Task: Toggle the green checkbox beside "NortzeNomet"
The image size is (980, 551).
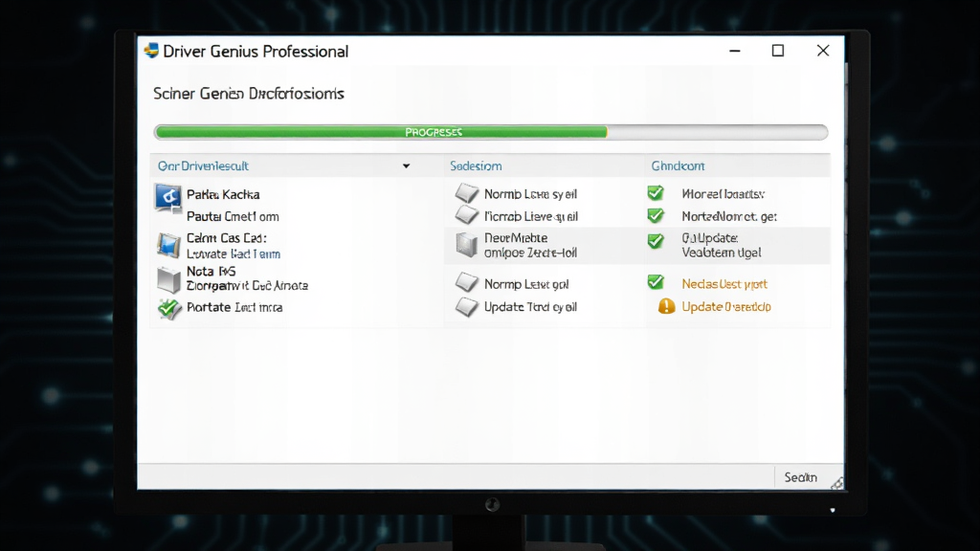Action: pos(656,216)
